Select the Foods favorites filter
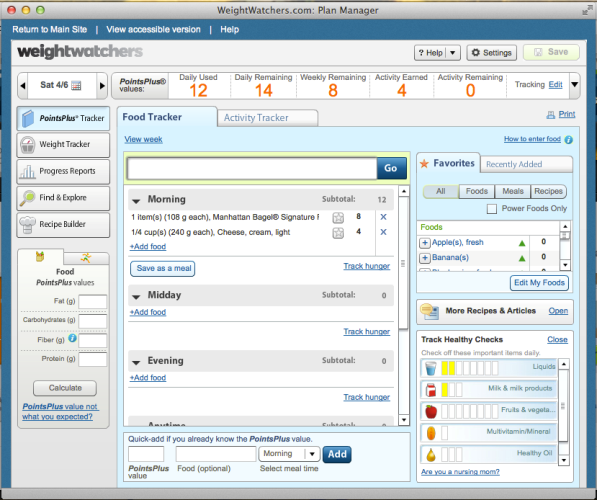Screen dimensions: 597x500 click(477, 192)
